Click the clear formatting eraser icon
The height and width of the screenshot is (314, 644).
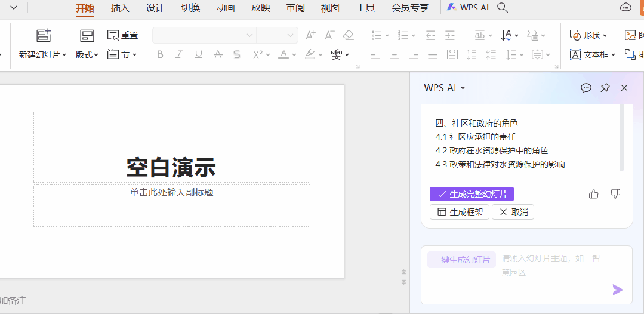point(349,35)
